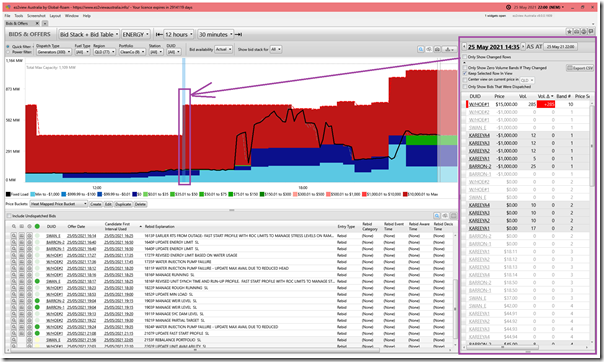The width and height of the screenshot is (604, 362).
Task: Open the Help menu
Action: 87,16
